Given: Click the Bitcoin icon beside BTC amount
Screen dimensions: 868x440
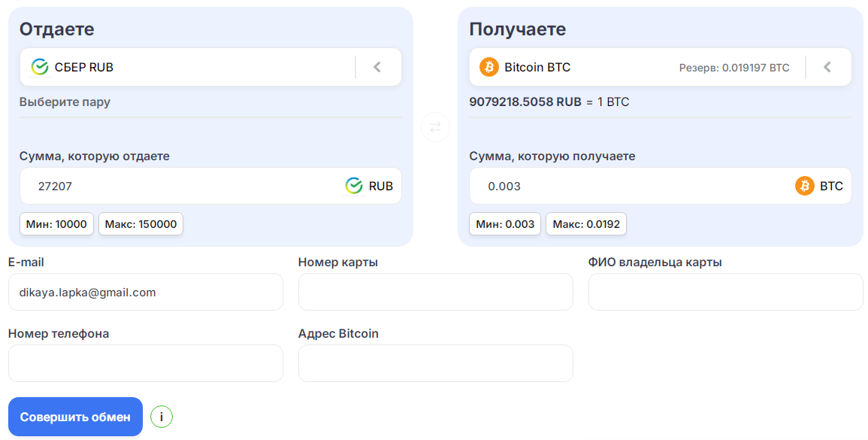Looking at the screenshot, I should click(x=805, y=186).
